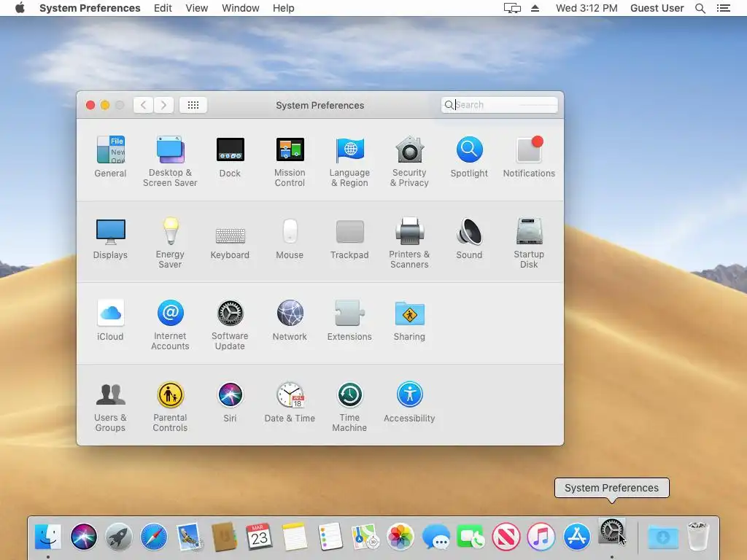
Task: Open the Apple menu
Action: (20, 8)
